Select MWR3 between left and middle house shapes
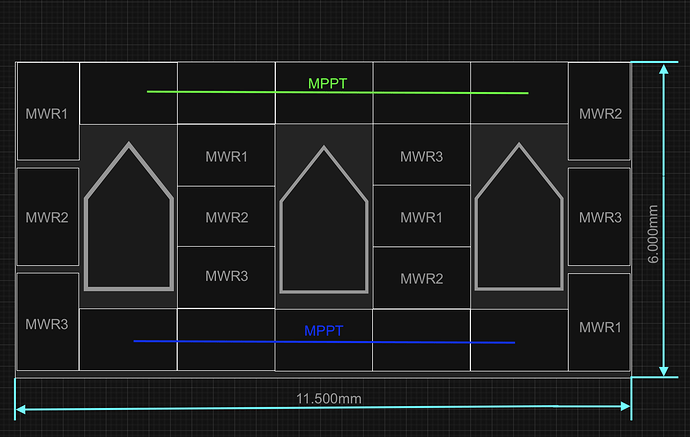Viewport: 690px width, 437px height. pos(226,276)
